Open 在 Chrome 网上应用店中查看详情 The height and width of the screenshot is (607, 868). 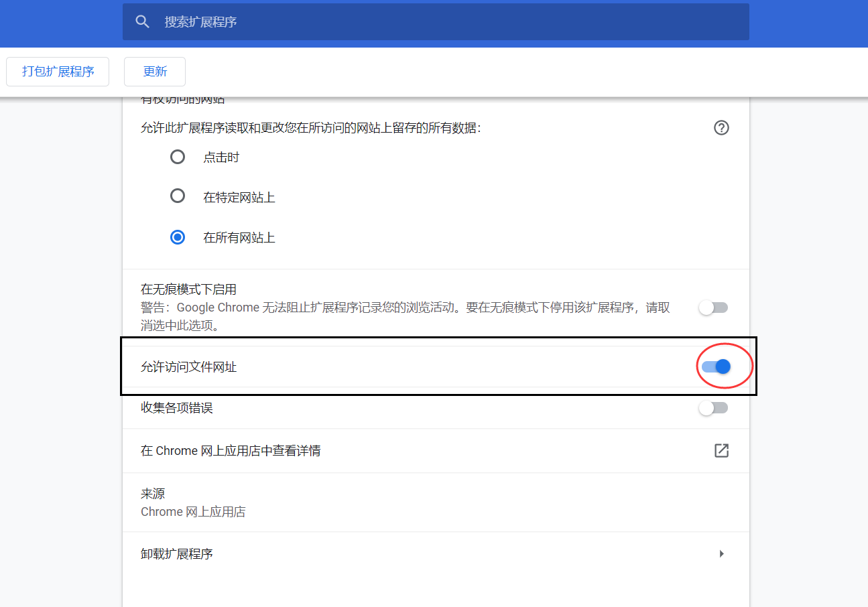point(231,450)
